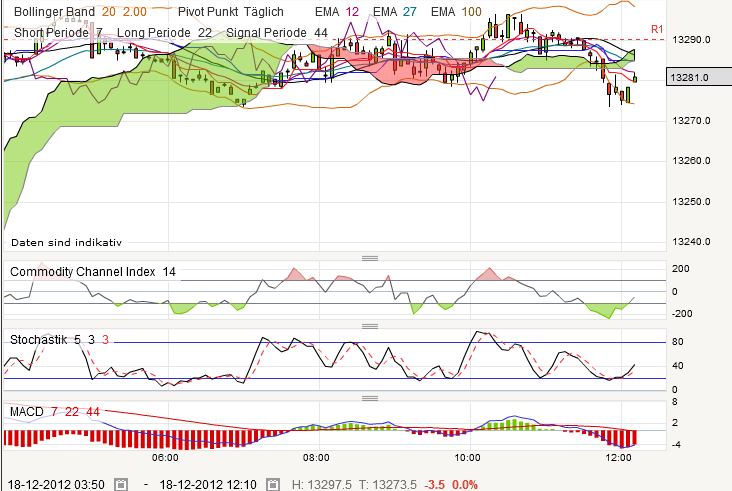Open the end date calendar picker
732x491 pixels.
(x=273, y=484)
